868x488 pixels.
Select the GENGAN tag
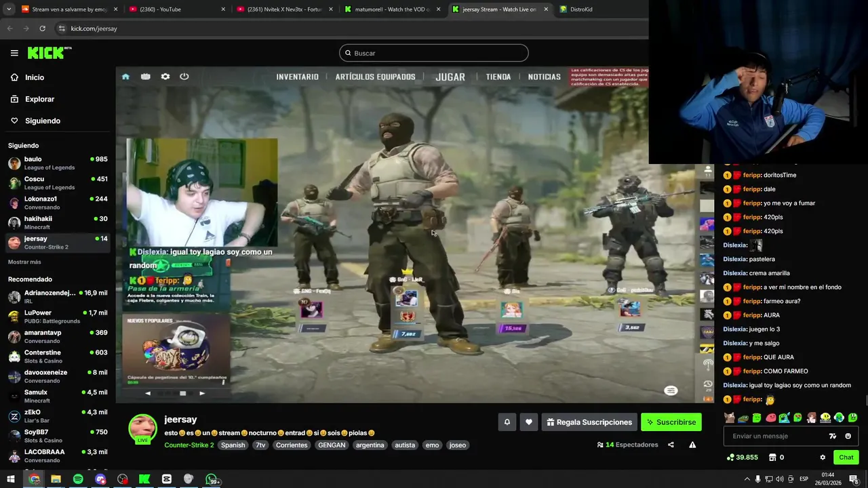[x=332, y=445]
